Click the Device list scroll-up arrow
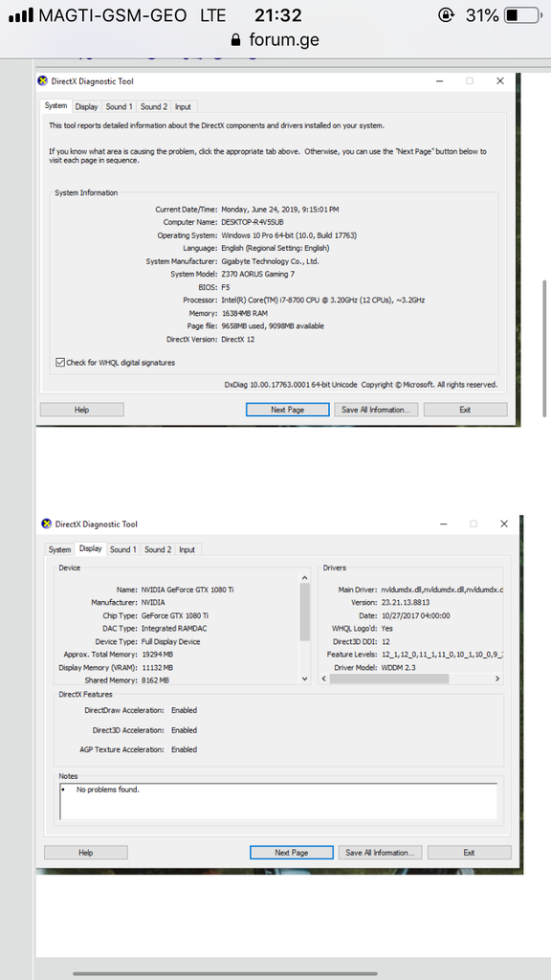 305,578
